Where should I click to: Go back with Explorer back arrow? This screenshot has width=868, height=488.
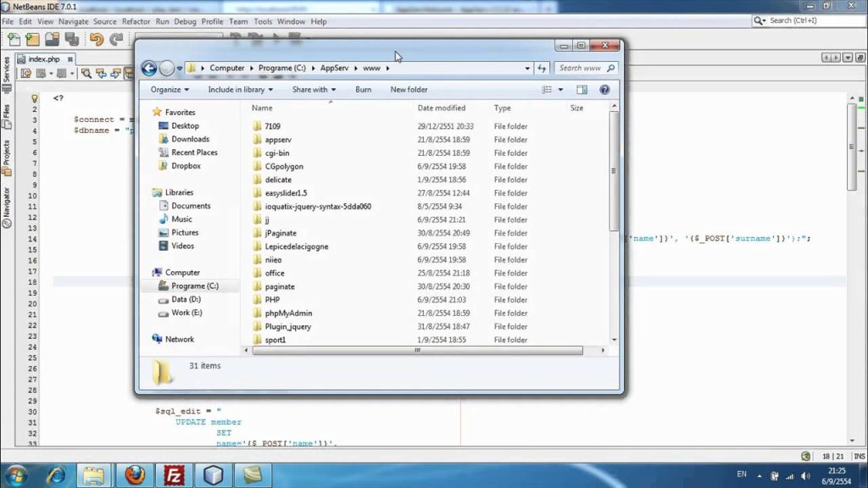click(x=149, y=68)
